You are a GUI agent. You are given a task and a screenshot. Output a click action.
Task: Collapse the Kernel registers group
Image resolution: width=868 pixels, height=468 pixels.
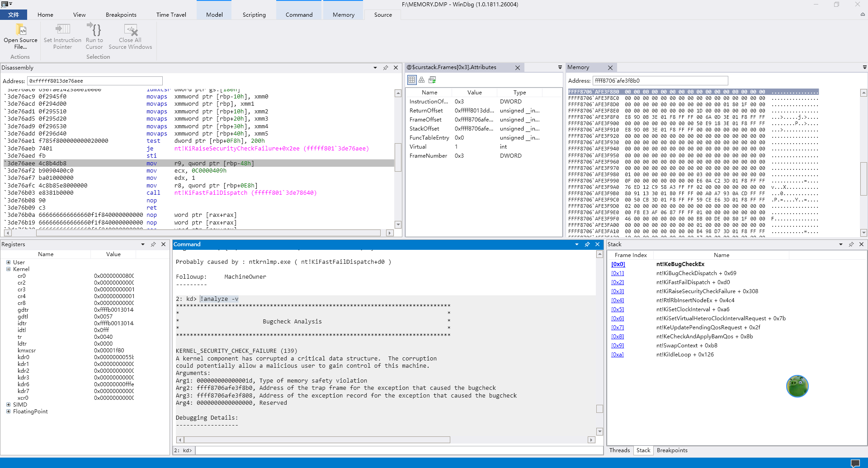click(8, 269)
